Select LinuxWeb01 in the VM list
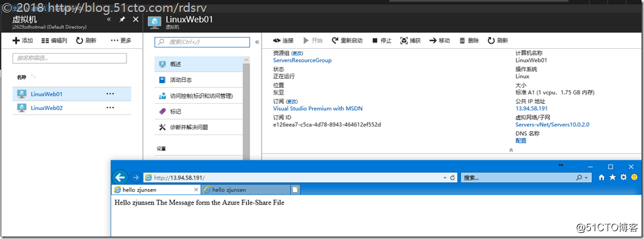This screenshot has height=239, width=644. (x=72, y=94)
